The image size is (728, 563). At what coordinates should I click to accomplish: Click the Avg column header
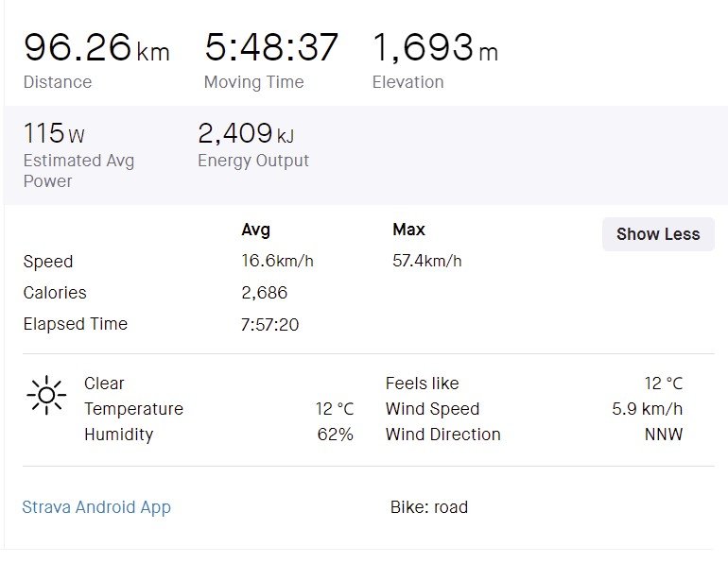pyautogui.click(x=256, y=230)
